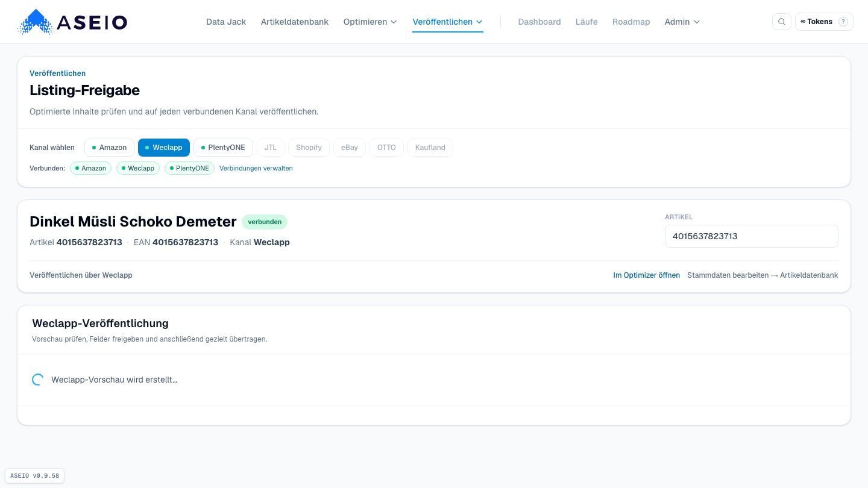Expand the Veröffentlichen dropdown menu

(448, 22)
